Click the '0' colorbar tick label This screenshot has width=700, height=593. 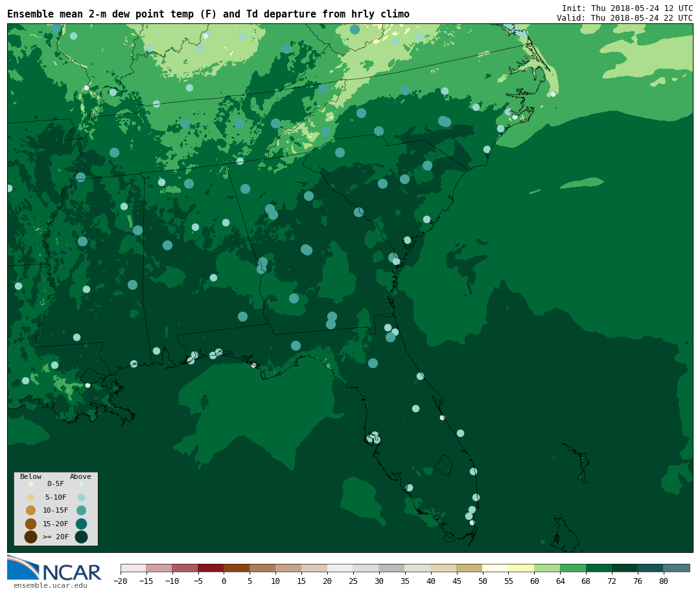(x=224, y=581)
